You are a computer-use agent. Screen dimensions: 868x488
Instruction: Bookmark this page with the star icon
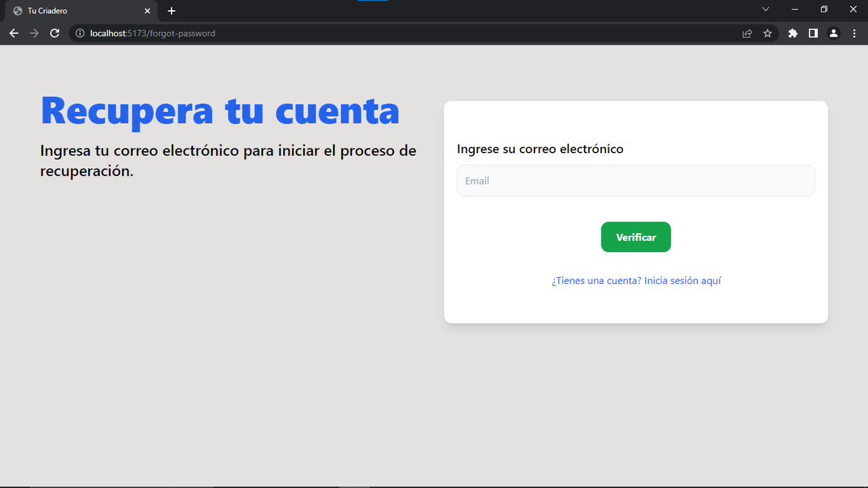tap(767, 33)
